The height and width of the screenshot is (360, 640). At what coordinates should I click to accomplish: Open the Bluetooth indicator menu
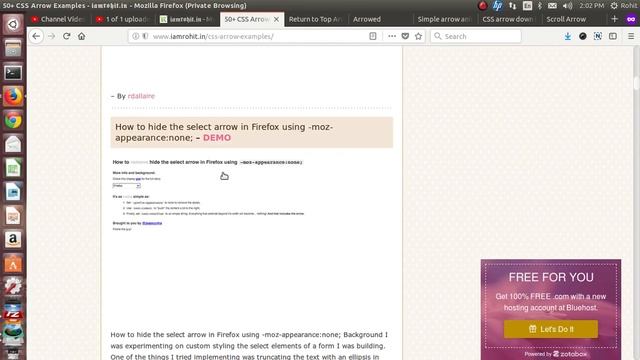(x=540, y=6)
